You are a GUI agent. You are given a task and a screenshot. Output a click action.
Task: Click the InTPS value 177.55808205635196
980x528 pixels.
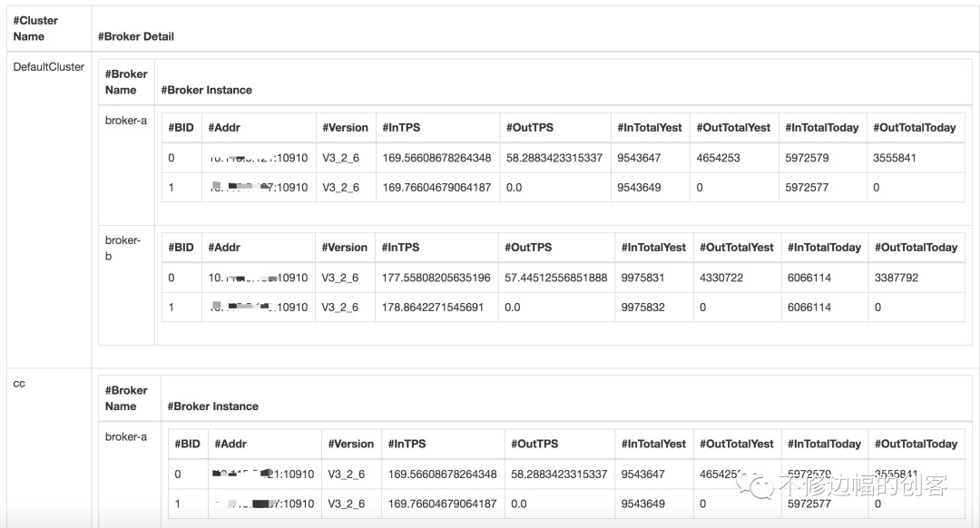(x=436, y=278)
